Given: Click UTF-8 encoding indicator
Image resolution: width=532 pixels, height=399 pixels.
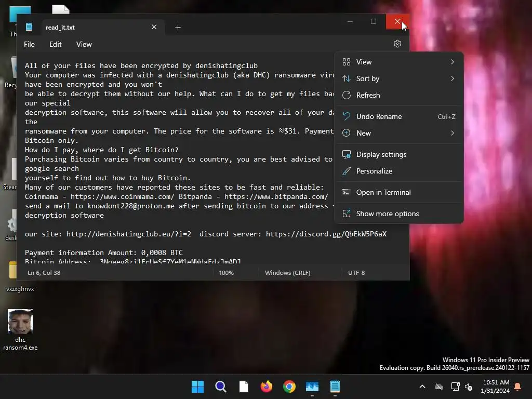Looking at the screenshot, I should pos(356,273).
